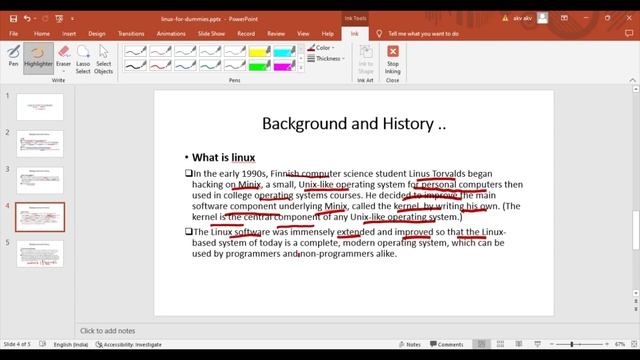640x360 pixels.
Task: Click next slide arrow below the scrollbar
Action: [636, 309]
